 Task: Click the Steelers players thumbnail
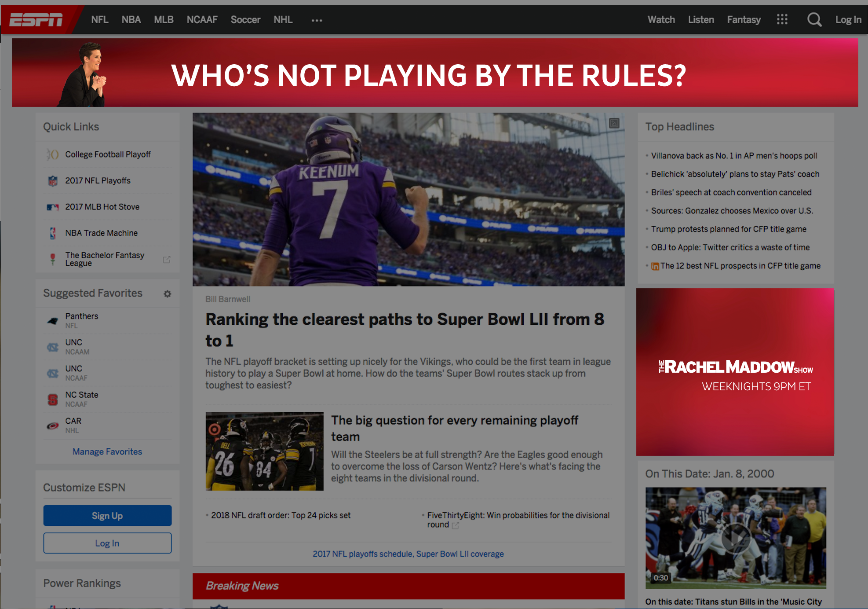pos(264,451)
